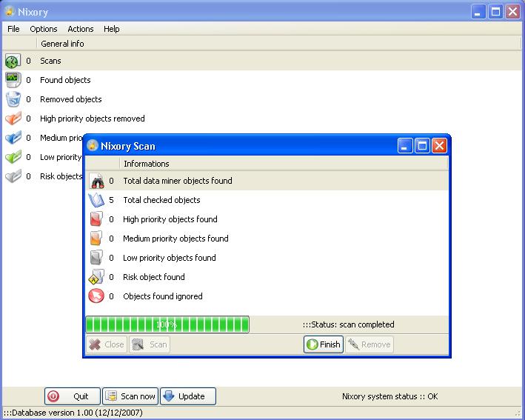
Task: Click the Update button
Action: (188, 396)
